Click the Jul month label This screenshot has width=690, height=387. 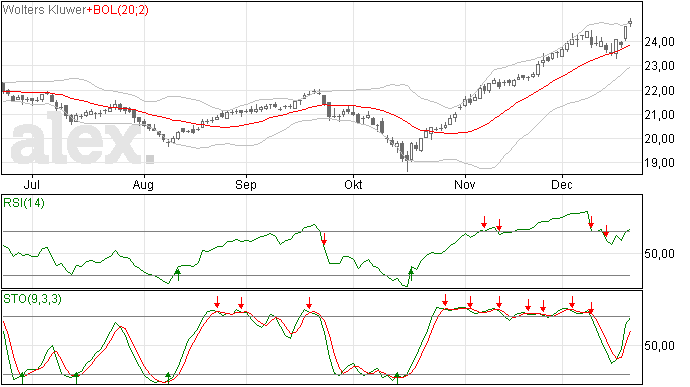click(x=33, y=184)
